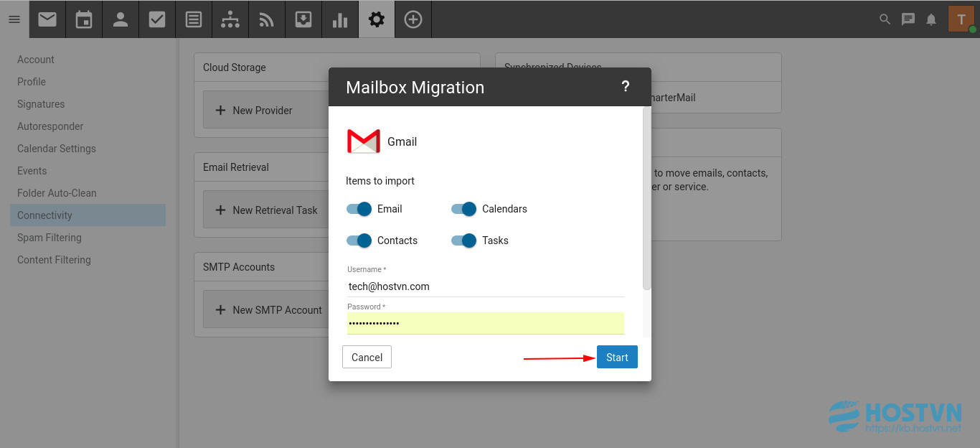Open the Calendar section icon

[84, 19]
